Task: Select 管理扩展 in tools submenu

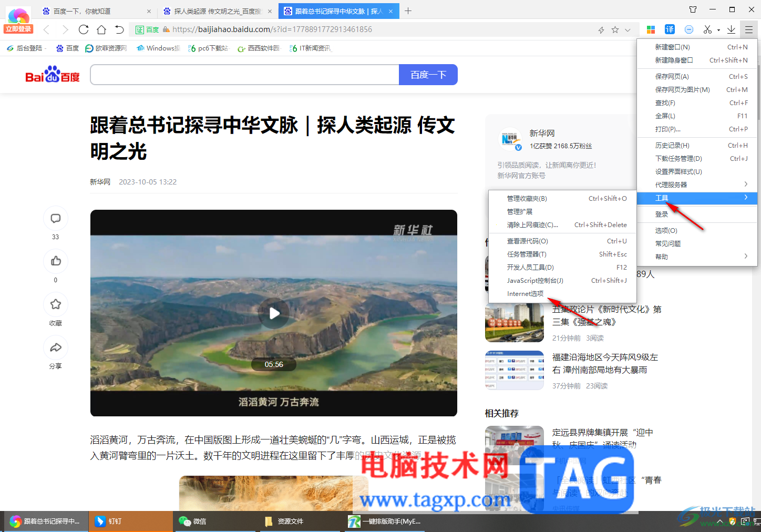Action: click(562, 212)
